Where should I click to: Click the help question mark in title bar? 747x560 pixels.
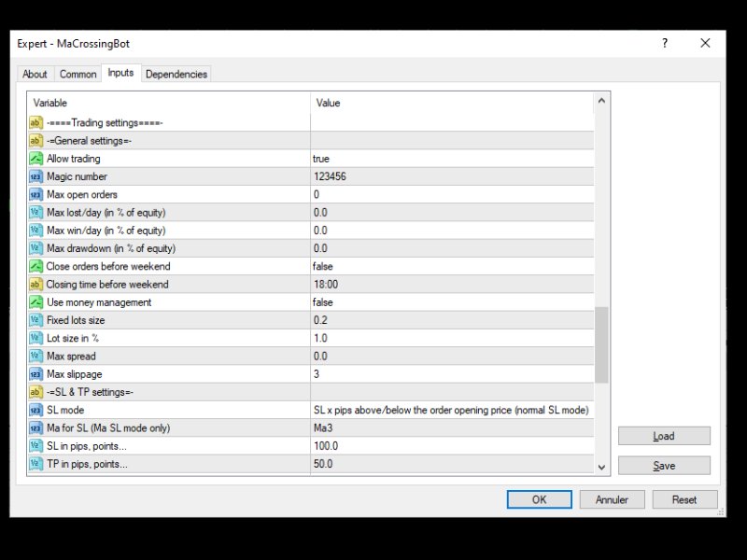(665, 43)
